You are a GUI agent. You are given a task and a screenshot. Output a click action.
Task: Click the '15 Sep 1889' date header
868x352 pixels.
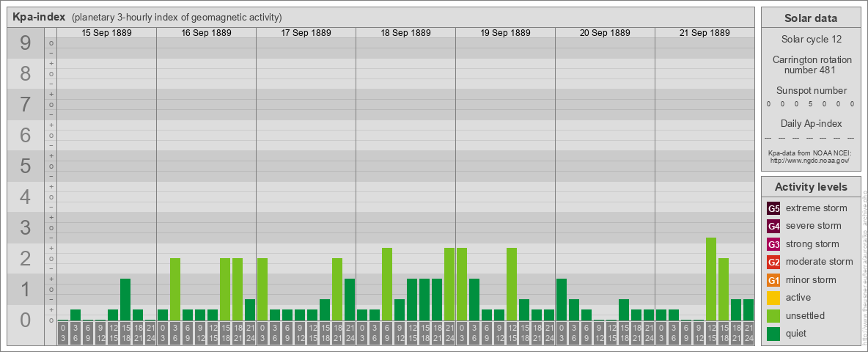click(x=107, y=33)
